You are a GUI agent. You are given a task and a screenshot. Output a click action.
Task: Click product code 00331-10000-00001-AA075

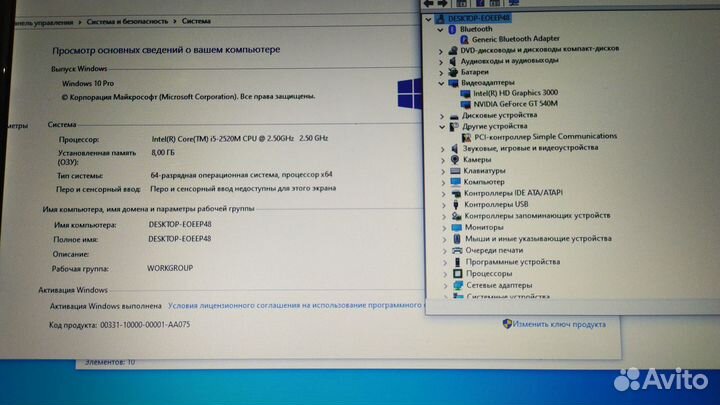(145, 325)
